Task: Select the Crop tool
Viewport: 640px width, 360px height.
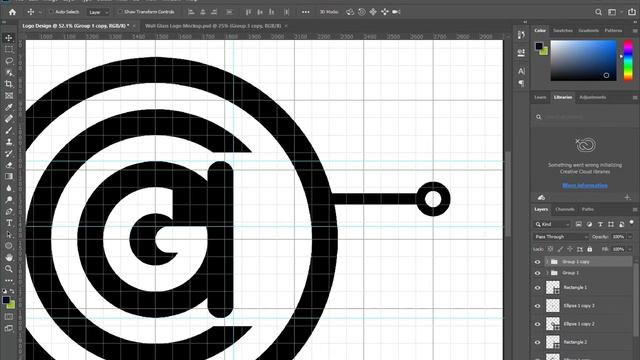Action: [x=9, y=84]
